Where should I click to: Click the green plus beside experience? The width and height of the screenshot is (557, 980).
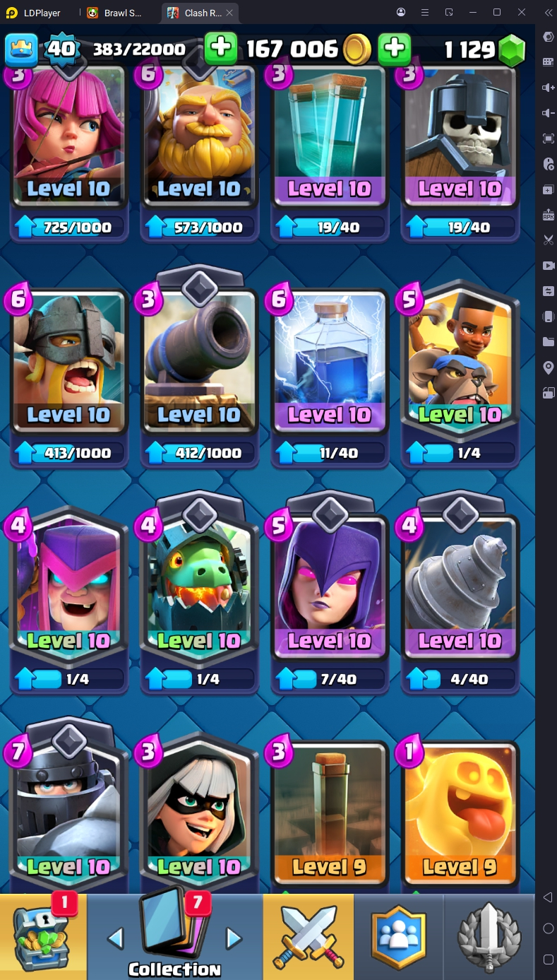coord(221,49)
